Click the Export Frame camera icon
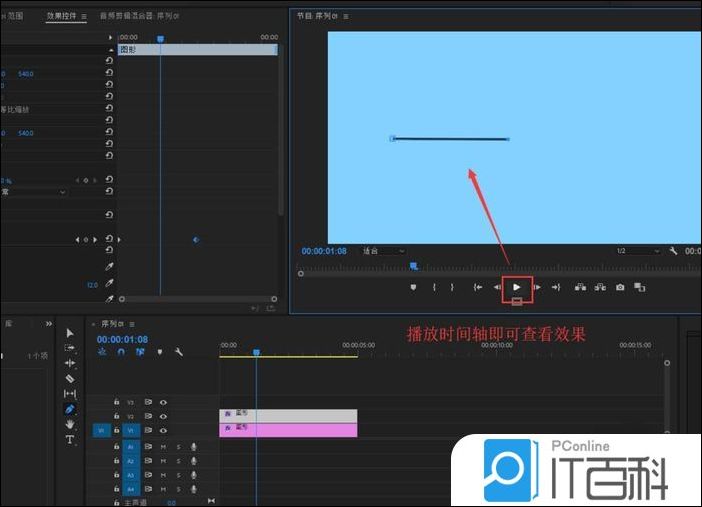The width and height of the screenshot is (702, 507). tap(620, 287)
